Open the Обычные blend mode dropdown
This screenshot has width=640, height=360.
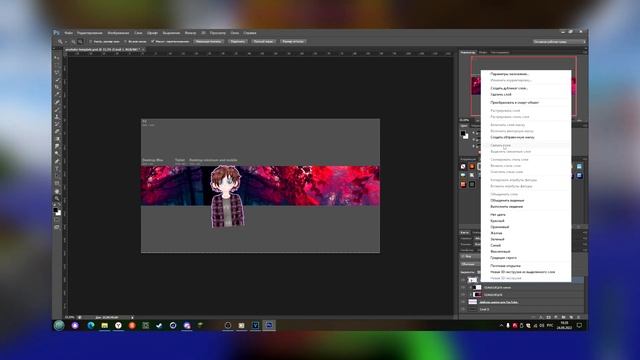pyautogui.click(x=471, y=264)
